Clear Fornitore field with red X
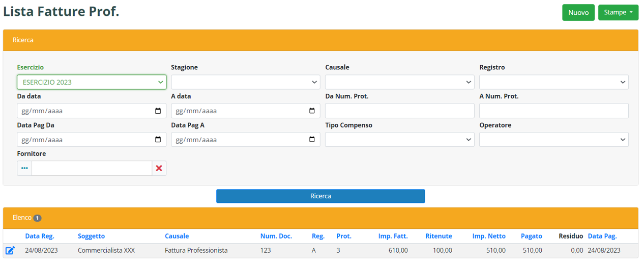This screenshot has width=644, height=264. tap(159, 168)
